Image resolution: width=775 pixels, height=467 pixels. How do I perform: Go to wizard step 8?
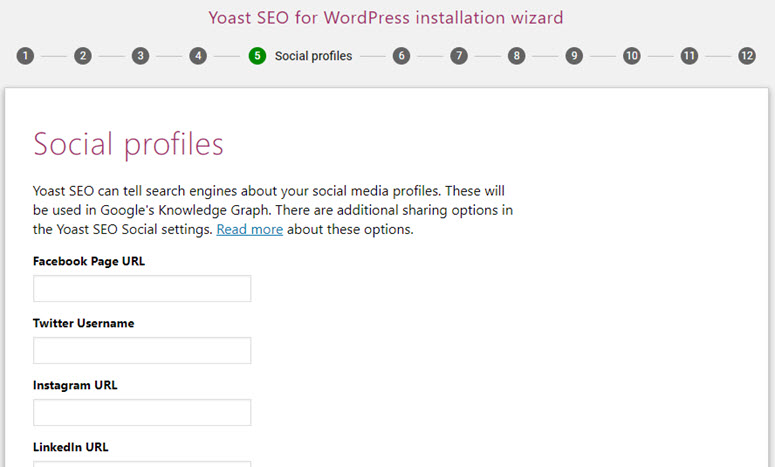pos(517,56)
